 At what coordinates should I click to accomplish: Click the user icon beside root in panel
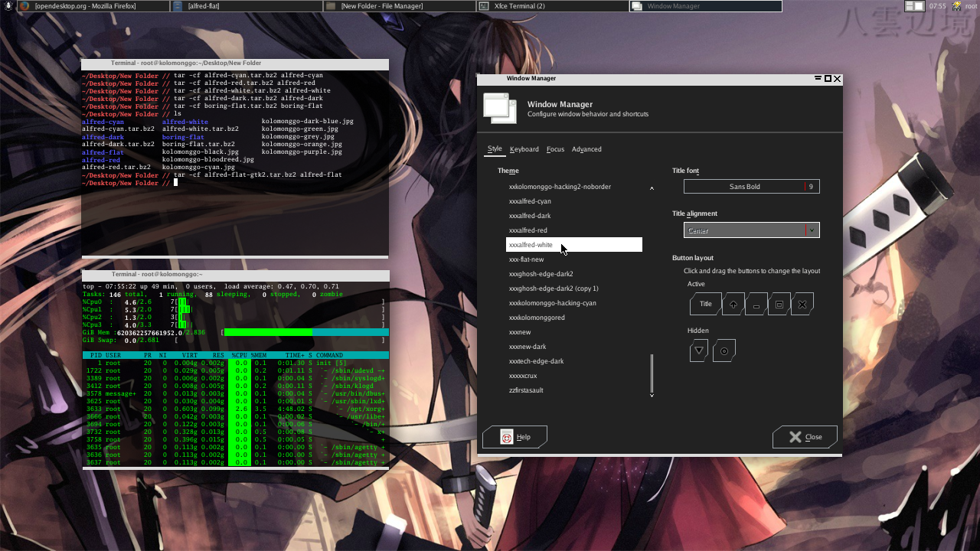[x=957, y=6]
